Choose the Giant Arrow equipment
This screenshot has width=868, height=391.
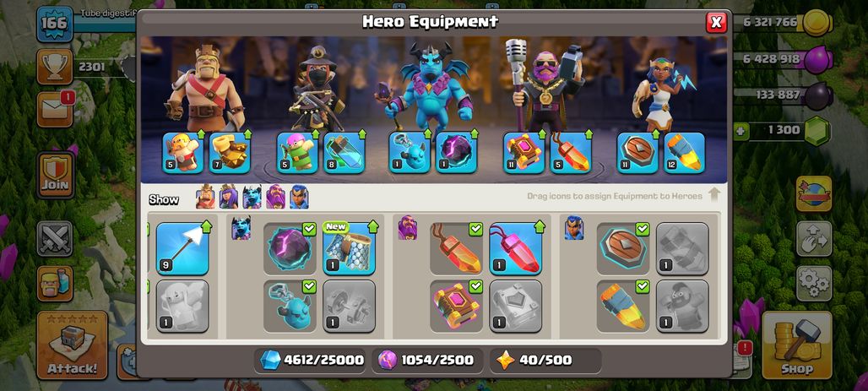[x=182, y=248]
